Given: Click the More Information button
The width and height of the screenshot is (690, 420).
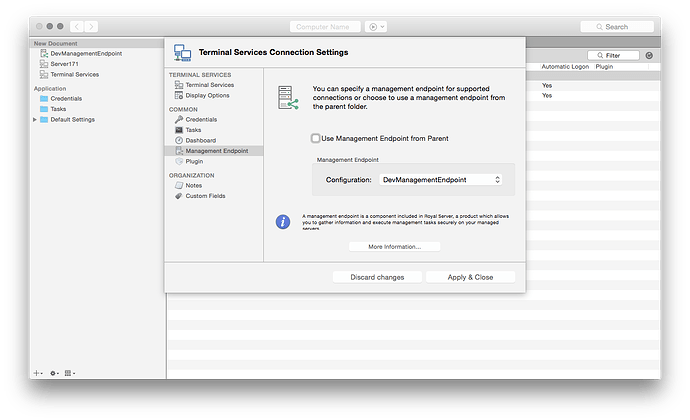Looking at the screenshot, I should pyautogui.click(x=394, y=246).
